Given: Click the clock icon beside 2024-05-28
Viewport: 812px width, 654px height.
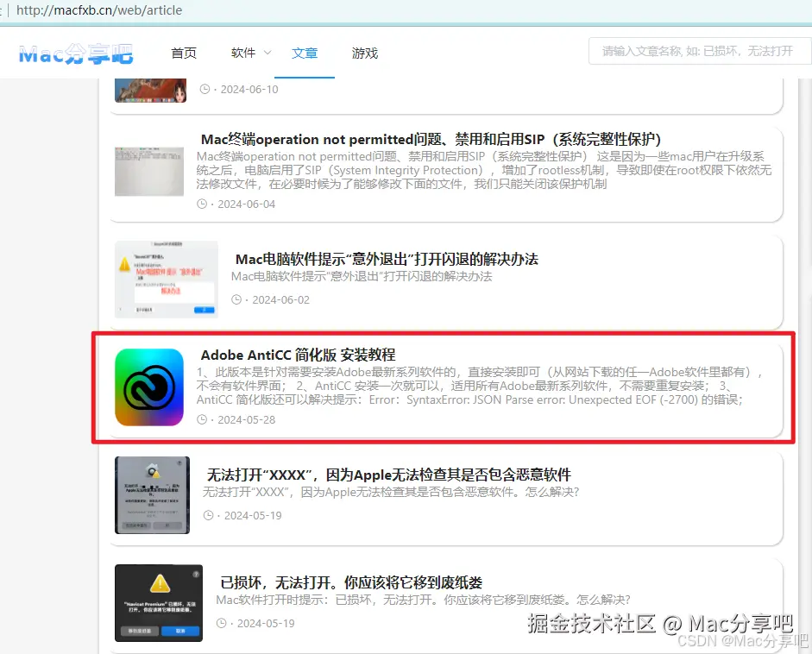Looking at the screenshot, I should tap(202, 419).
